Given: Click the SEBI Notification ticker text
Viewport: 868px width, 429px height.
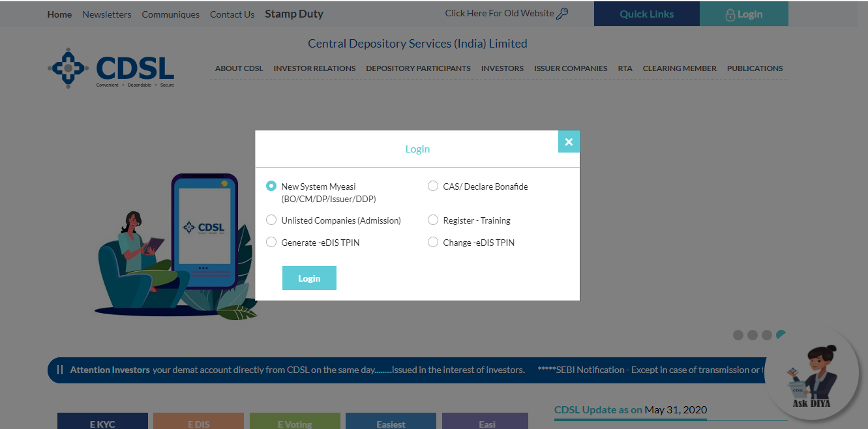Looking at the screenshot, I should [x=651, y=370].
